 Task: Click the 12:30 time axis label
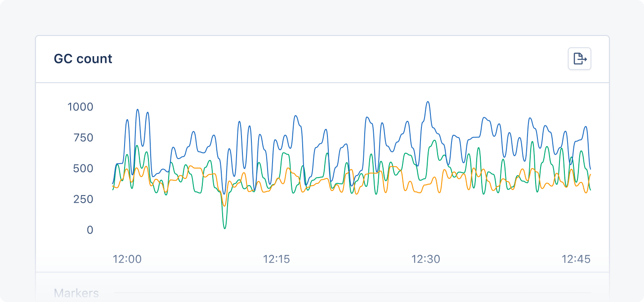(426, 259)
